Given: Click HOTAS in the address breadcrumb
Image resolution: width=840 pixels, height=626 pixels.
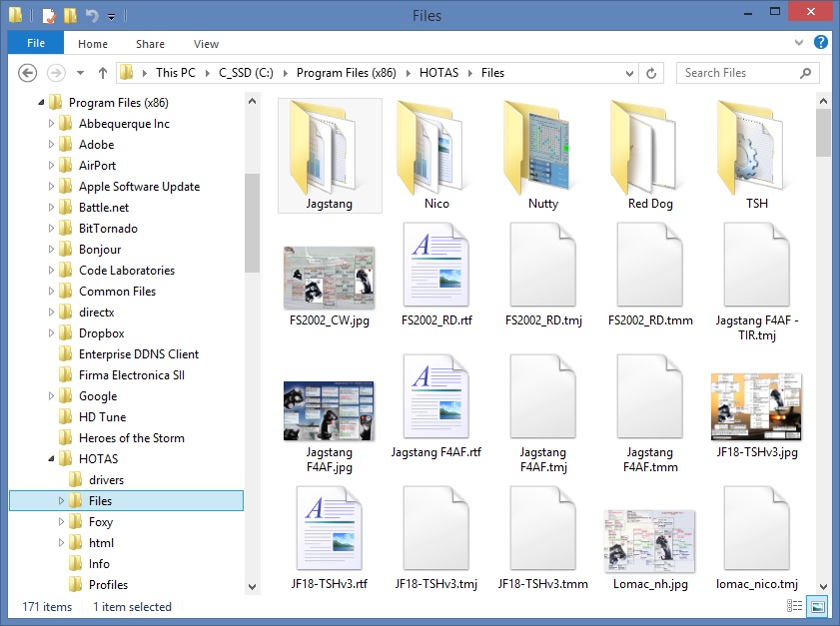Looking at the screenshot, I should (x=438, y=73).
